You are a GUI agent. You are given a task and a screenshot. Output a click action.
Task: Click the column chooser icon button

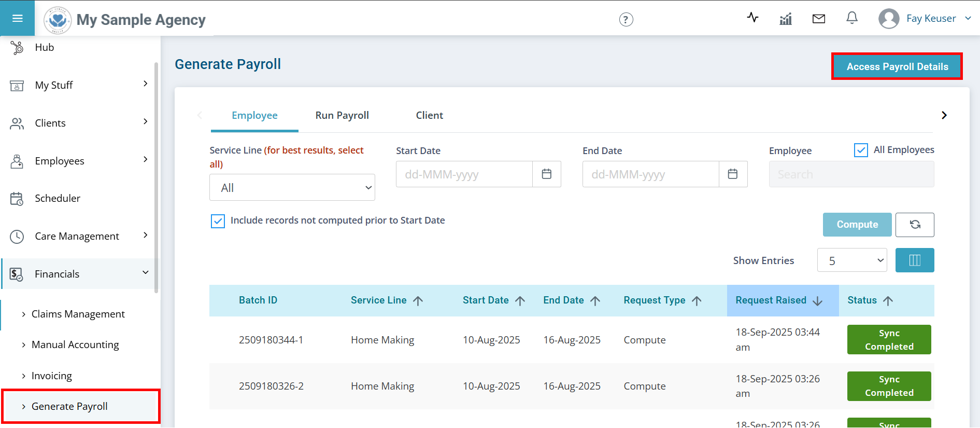tap(915, 260)
